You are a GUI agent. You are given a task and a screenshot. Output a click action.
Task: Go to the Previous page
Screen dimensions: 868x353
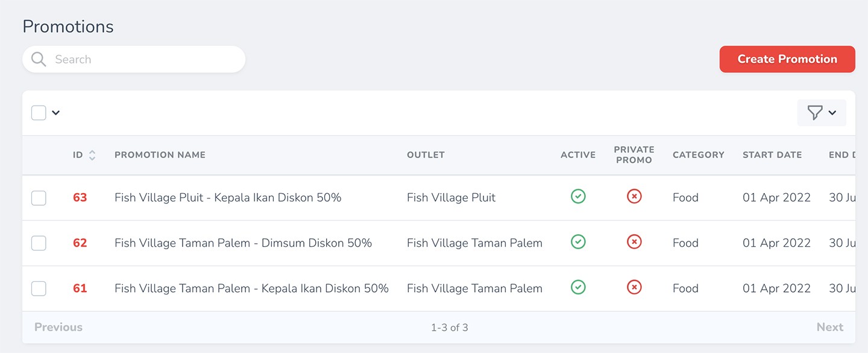pyautogui.click(x=58, y=327)
